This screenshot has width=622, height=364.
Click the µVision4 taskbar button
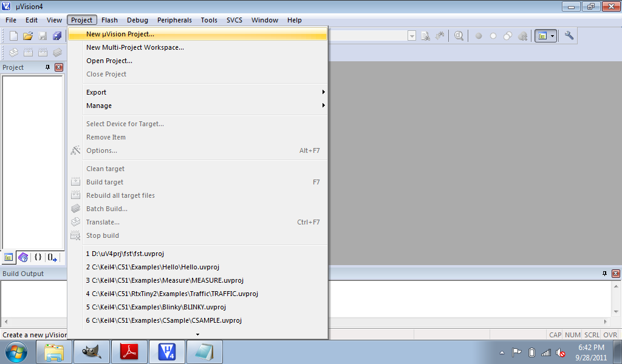[x=166, y=352]
